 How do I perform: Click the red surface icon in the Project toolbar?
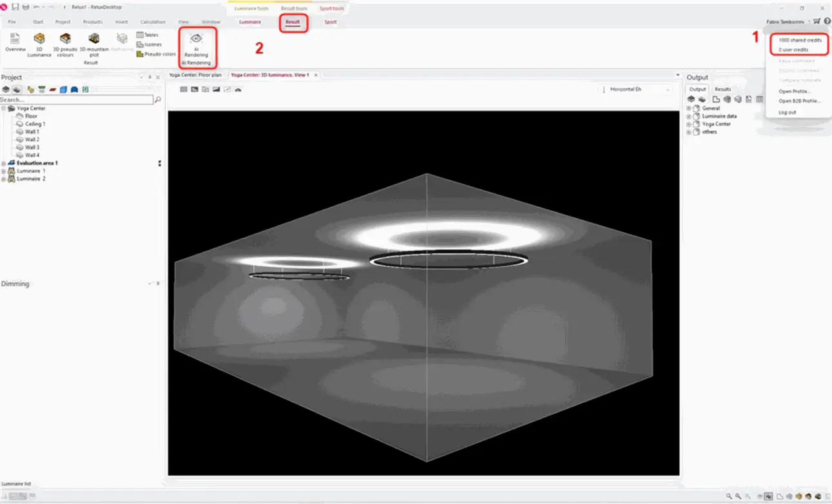[x=53, y=90]
